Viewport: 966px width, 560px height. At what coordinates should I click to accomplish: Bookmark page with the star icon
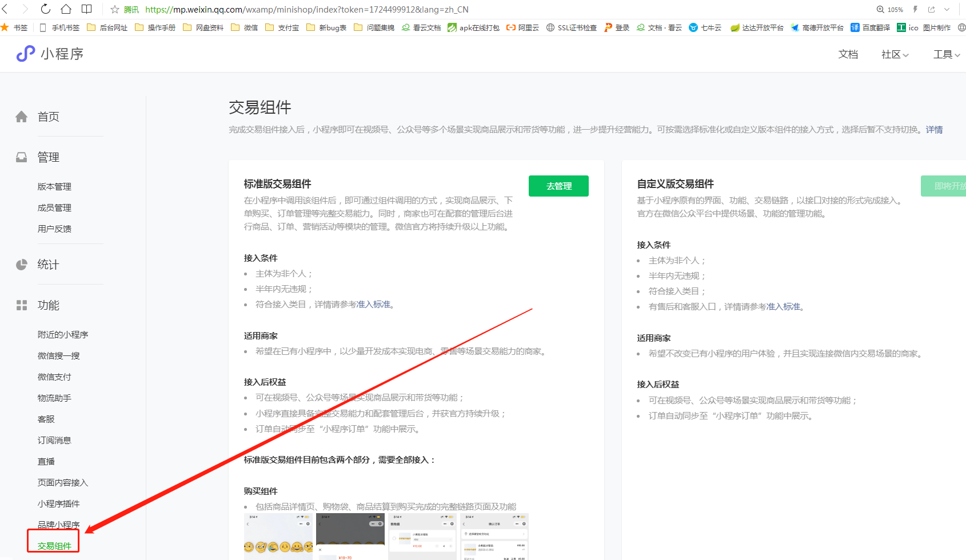coord(115,10)
